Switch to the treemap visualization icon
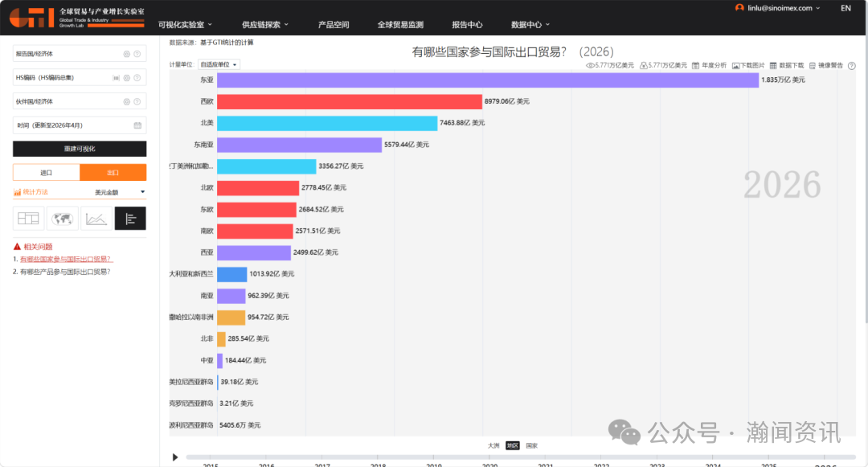The height and width of the screenshot is (467, 868). 28,219
